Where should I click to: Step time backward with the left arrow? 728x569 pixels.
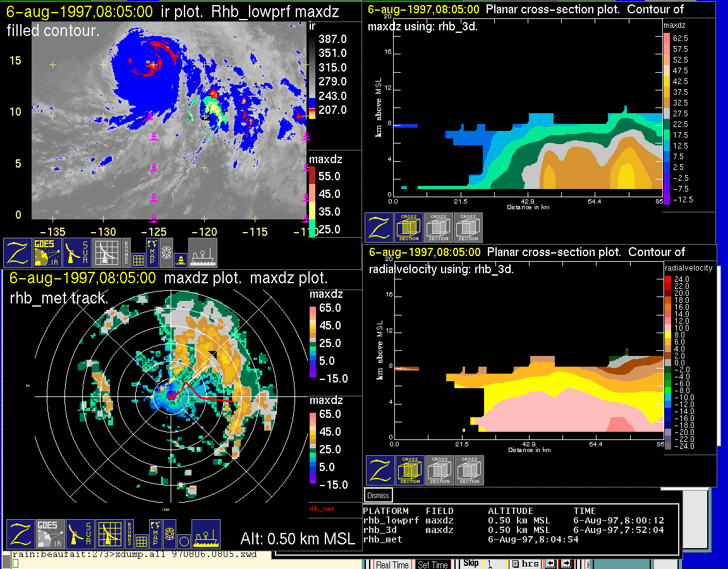550,564
